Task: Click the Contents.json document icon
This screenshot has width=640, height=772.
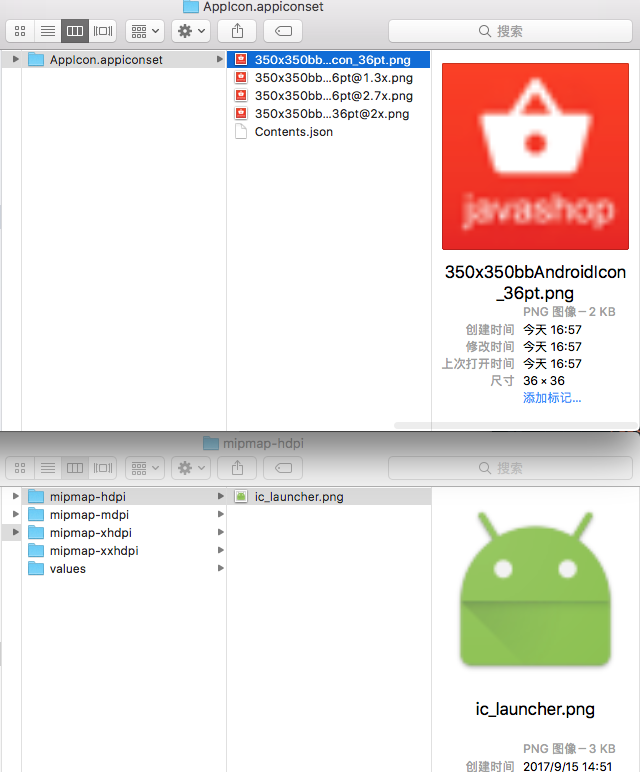Action: tap(241, 131)
